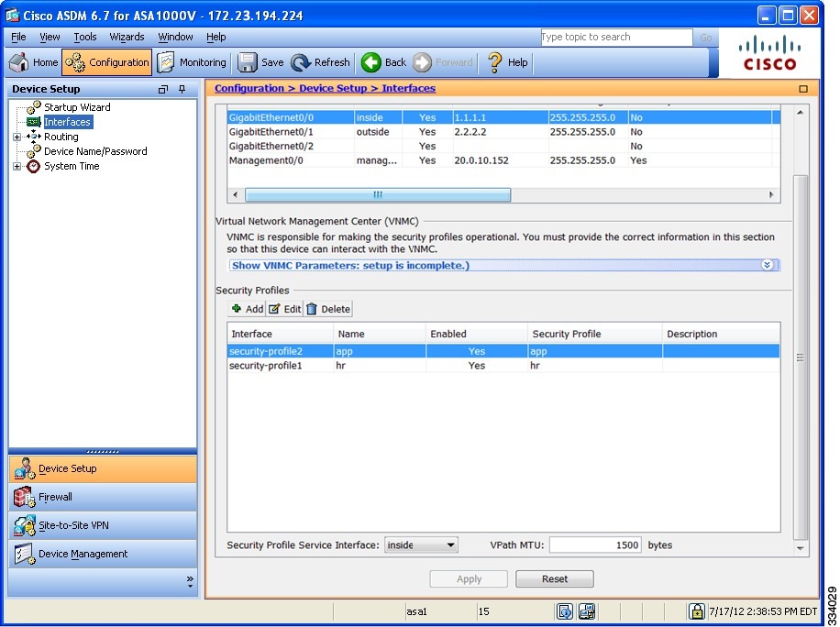The width and height of the screenshot is (840, 627).
Task: Click the Routing tree item icon
Action: [x=33, y=137]
